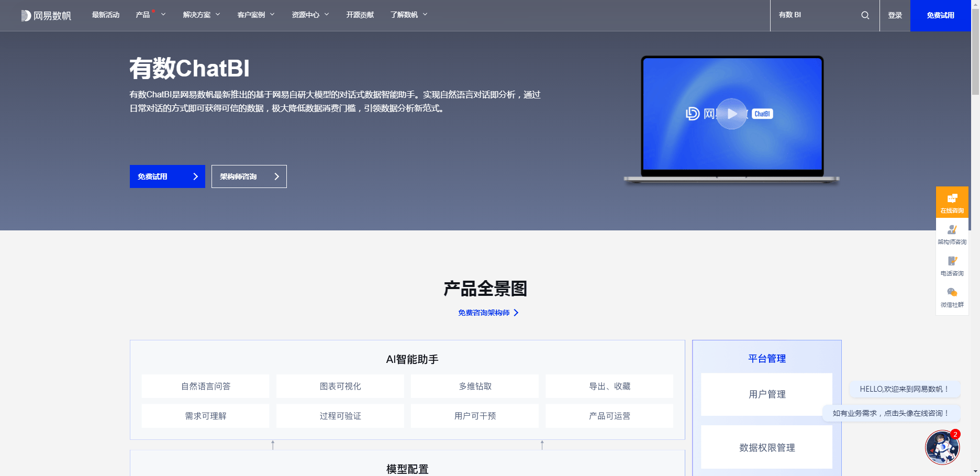
Task: Open 解决方案 menu item
Action: pyautogui.click(x=197, y=15)
